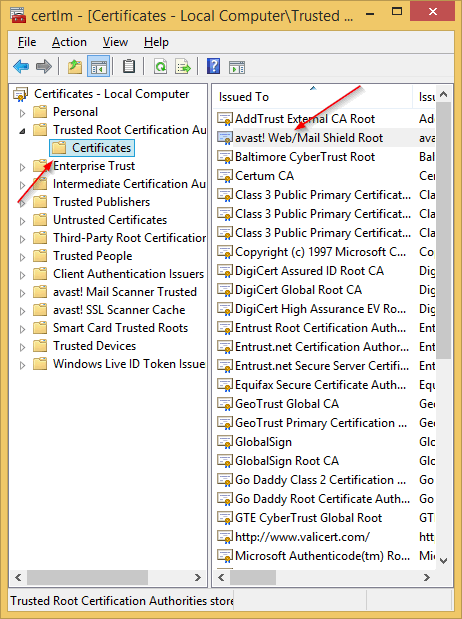Expand the Personal tree node
This screenshot has width=462, height=619.
coord(23,113)
